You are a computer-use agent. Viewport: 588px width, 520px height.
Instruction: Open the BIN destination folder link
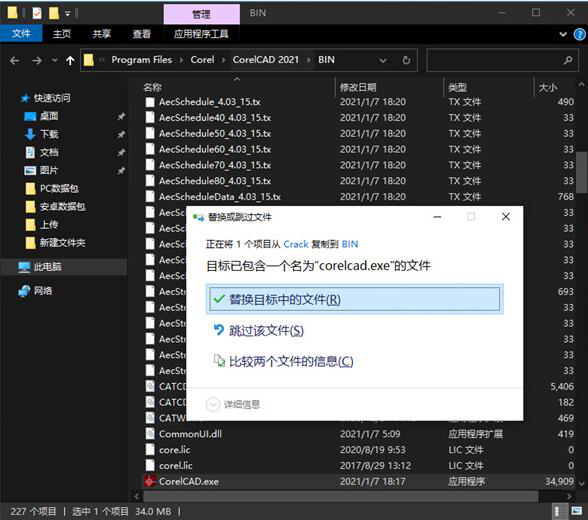350,244
